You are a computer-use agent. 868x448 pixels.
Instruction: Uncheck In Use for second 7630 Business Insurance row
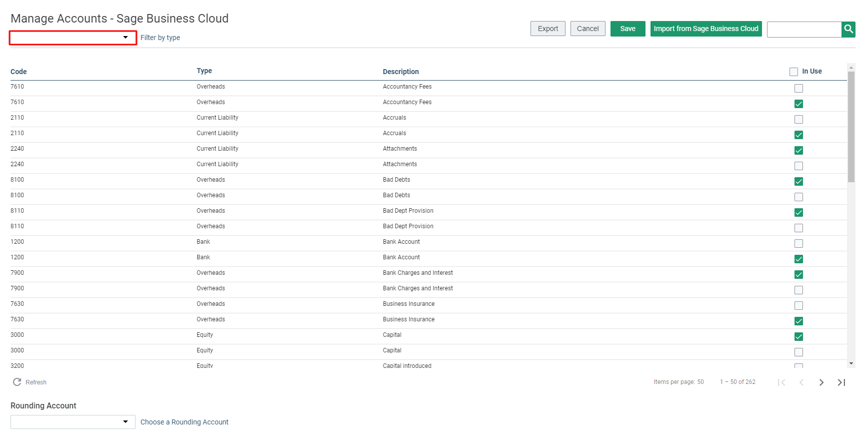798,321
